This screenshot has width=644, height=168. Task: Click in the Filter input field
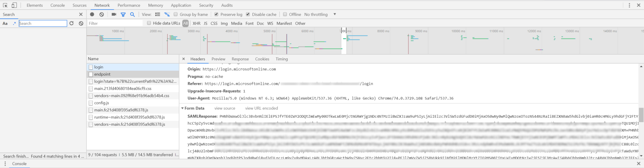(114, 23)
